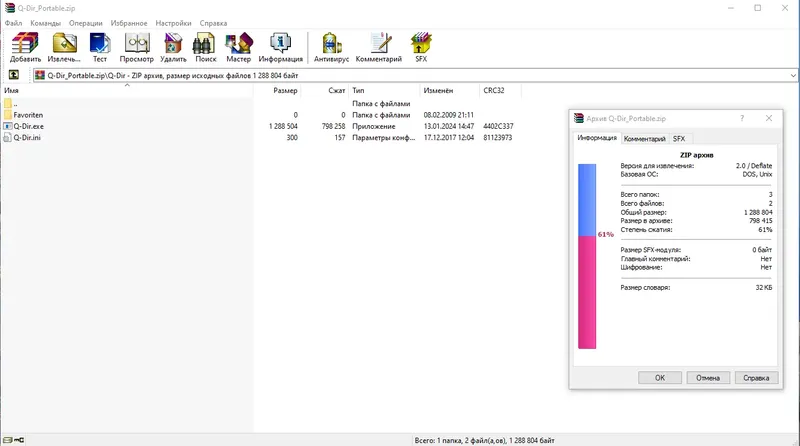The height and width of the screenshot is (446, 800).
Task: Click the OK button
Action: (660, 378)
